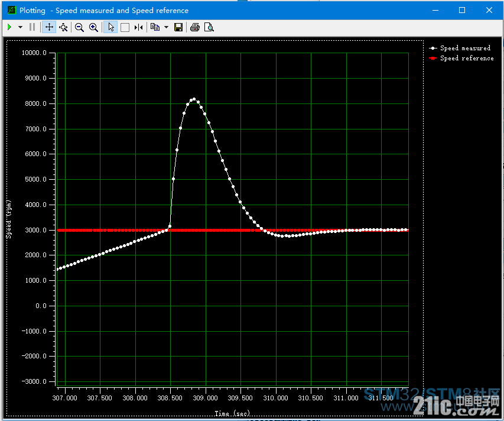The image size is (504, 421).
Task: Select the zoom box dotted rectangle tool
Action: (125, 27)
